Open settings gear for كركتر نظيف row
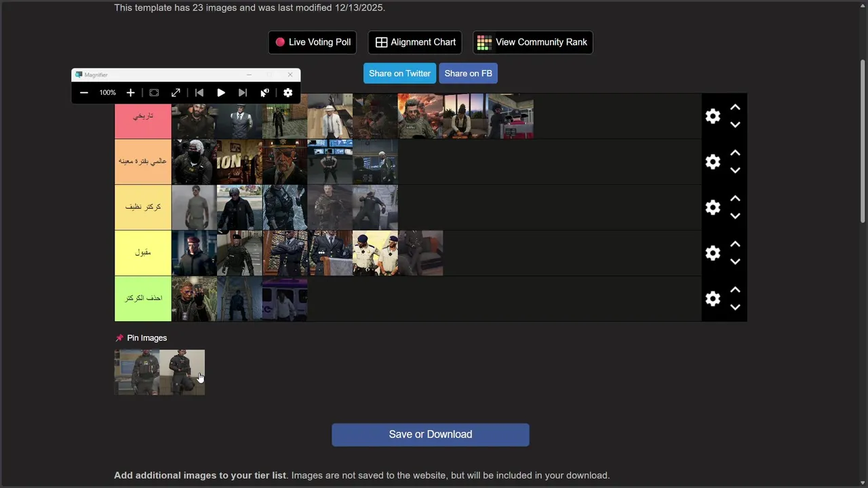The width and height of the screenshot is (868, 488). tap(713, 207)
